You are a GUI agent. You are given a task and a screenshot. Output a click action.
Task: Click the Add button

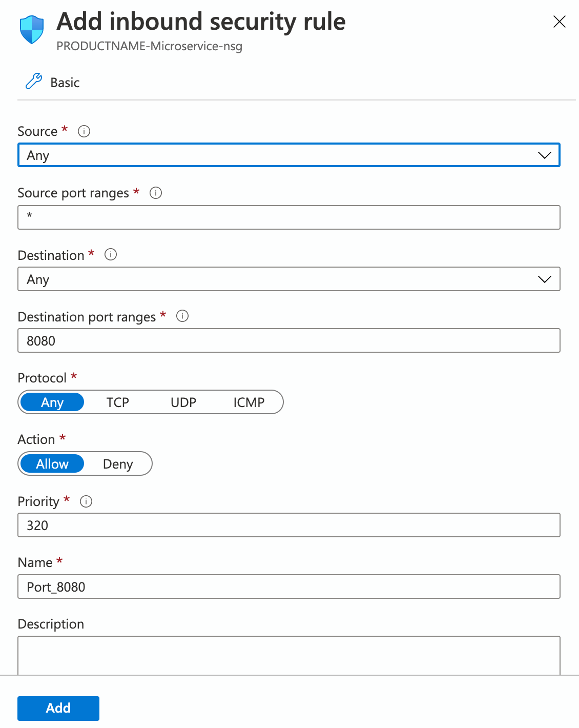[x=58, y=708]
